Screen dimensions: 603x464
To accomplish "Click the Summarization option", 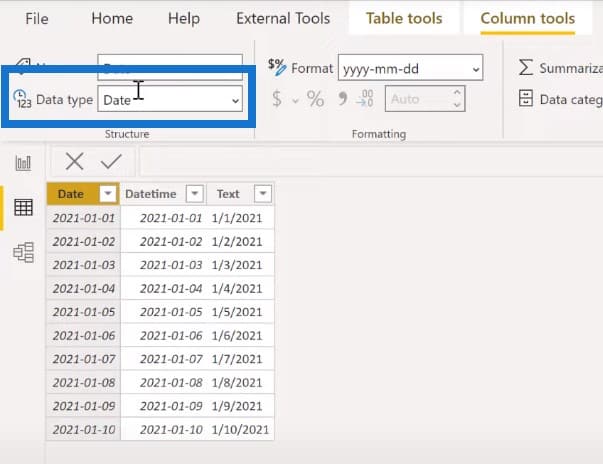I will click(560, 68).
